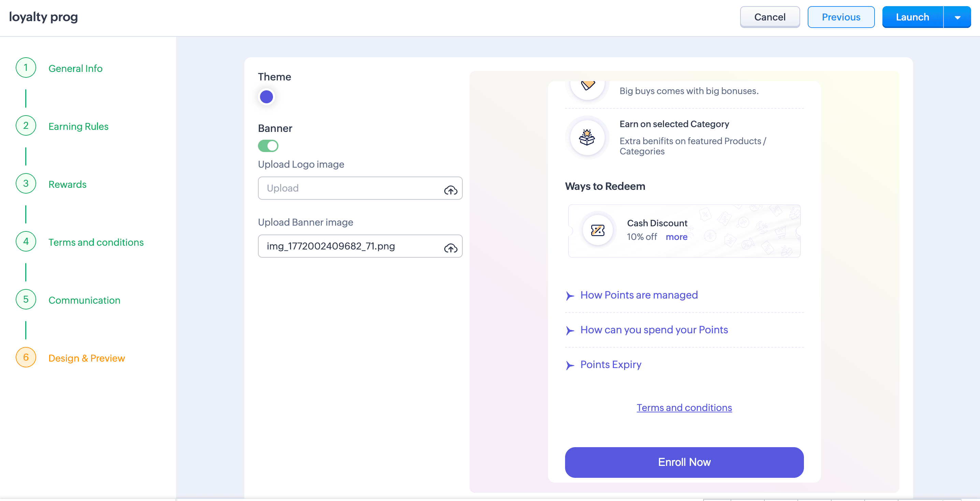This screenshot has width=980, height=501.
Task: Select the purple Theme color swatch
Action: tap(266, 97)
